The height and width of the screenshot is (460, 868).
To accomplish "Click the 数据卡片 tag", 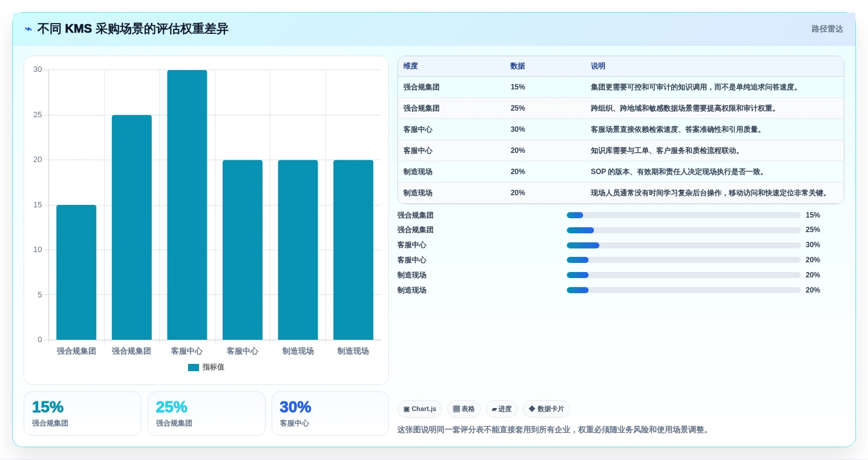I will [x=546, y=409].
